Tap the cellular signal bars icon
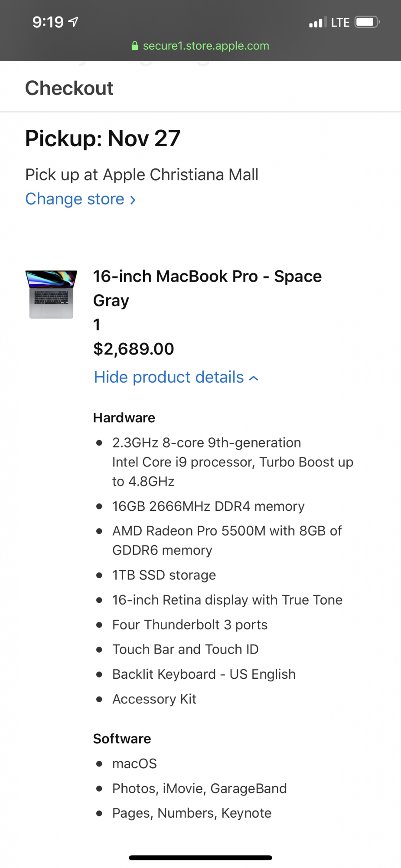Viewport: 401px width, 868px height. coord(318,23)
